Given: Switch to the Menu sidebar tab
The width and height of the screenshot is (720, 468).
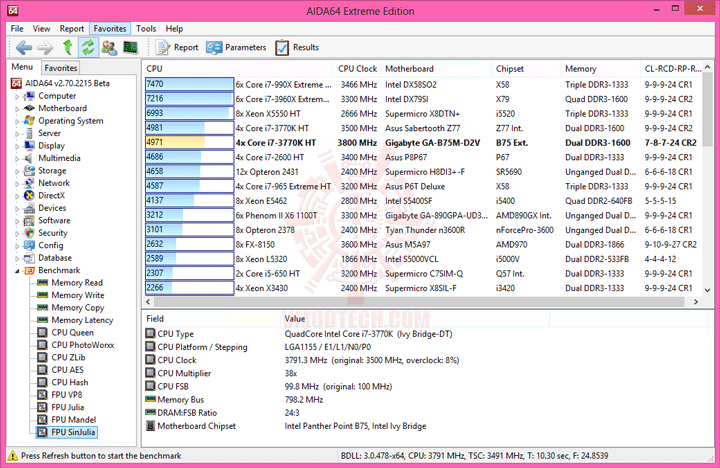Looking at the screenshot, I should click(22, 67).
